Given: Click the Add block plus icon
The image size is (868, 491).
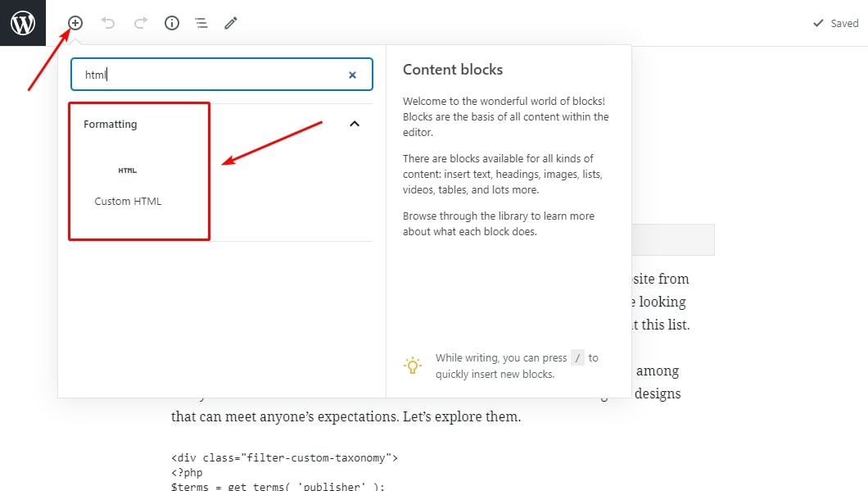Looking at the screenshot, I should (75, 23).
